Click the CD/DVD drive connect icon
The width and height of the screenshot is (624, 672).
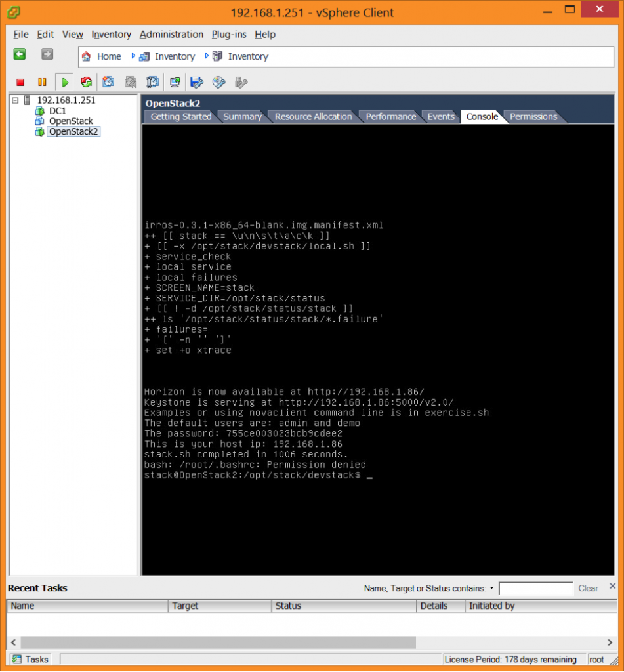tap(219, 82)
